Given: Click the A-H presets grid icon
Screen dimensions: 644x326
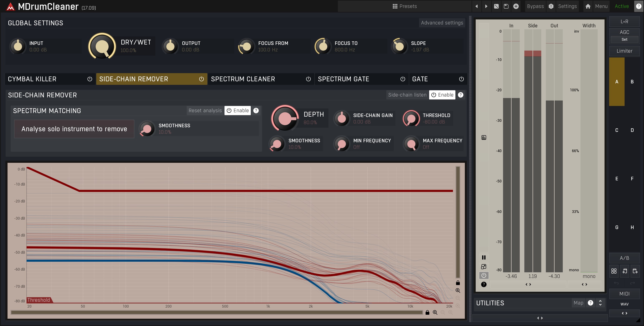Looking at the screenshot, I should click(614, 271).
